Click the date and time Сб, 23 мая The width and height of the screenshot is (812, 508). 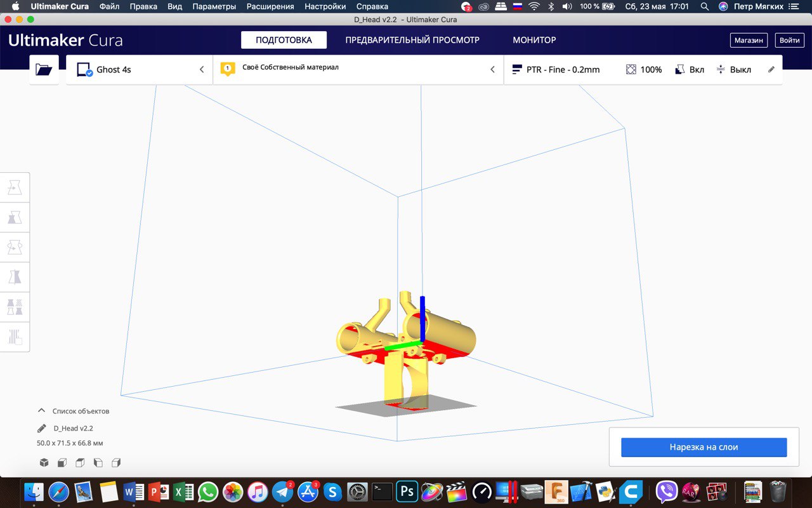[x=657, y=6]
